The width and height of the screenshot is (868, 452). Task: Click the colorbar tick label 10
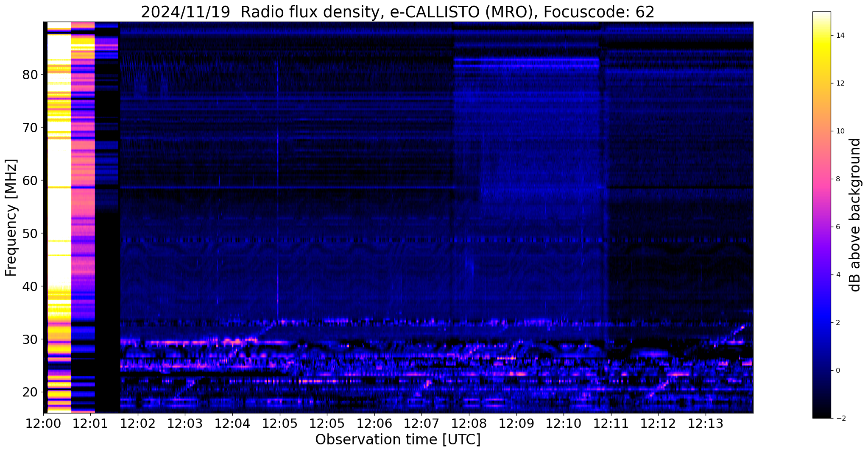point(840,131)
